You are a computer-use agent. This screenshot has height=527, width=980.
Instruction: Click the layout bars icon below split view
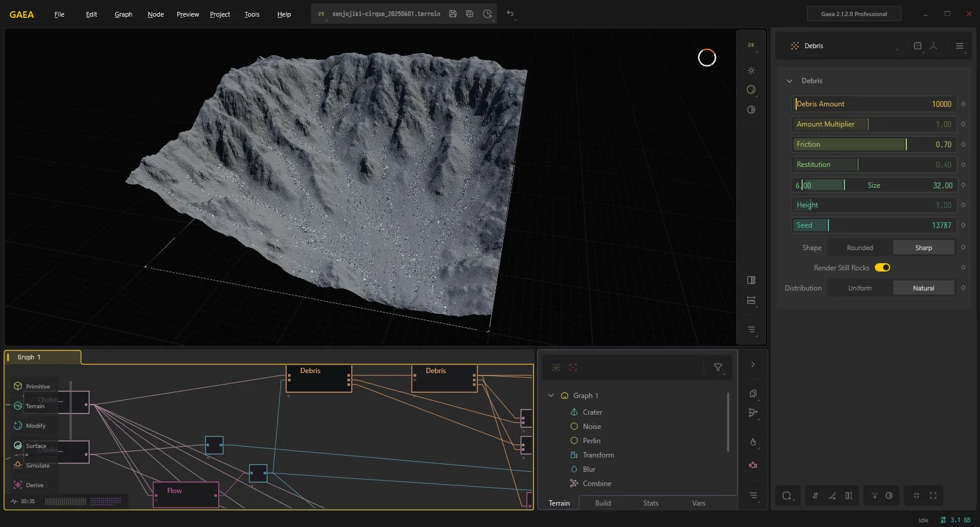(751, 300)
